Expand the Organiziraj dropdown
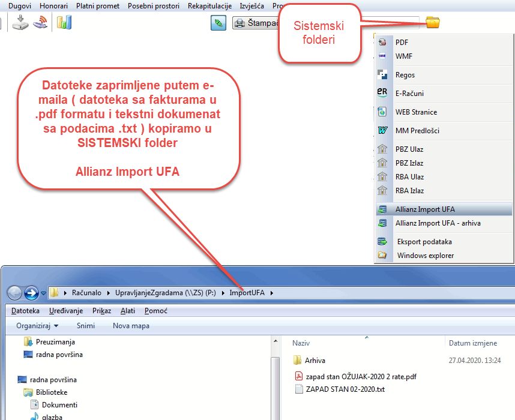The image size is (515, 420). click(37, 326)
